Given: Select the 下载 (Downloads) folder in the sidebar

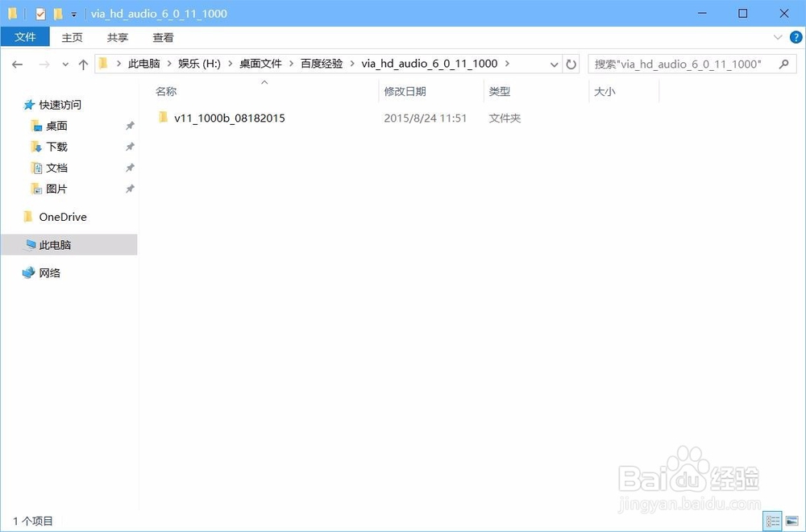Looking at the screenshot, I should click(x=56, y=147).
